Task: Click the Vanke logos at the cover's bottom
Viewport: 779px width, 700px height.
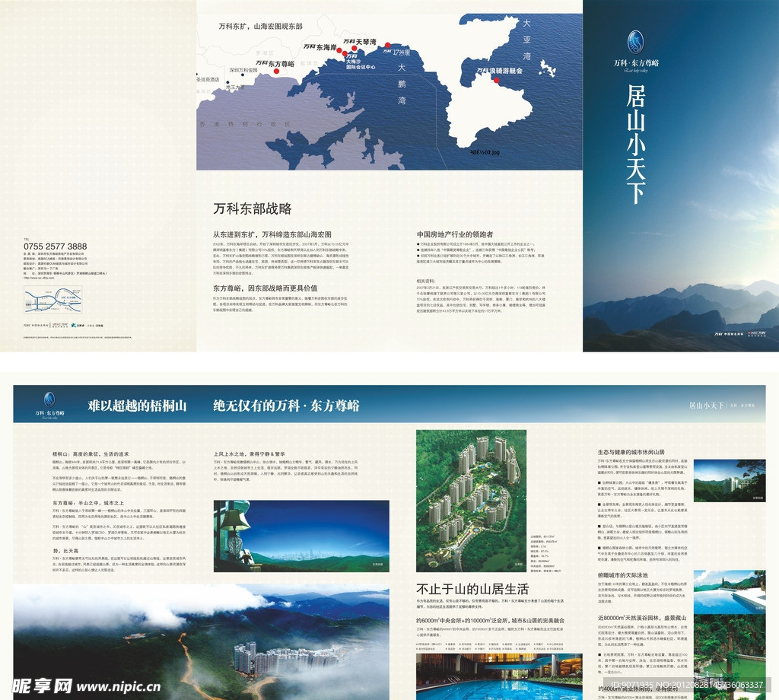Action: coord(739,334)
